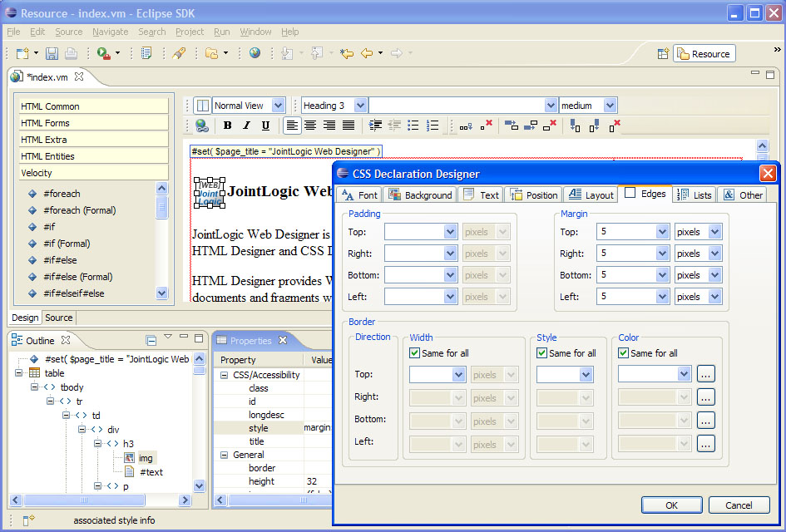Screen dimensions: 786x532
Task: Insert a numbered list
Action: [x=433, y=126]
